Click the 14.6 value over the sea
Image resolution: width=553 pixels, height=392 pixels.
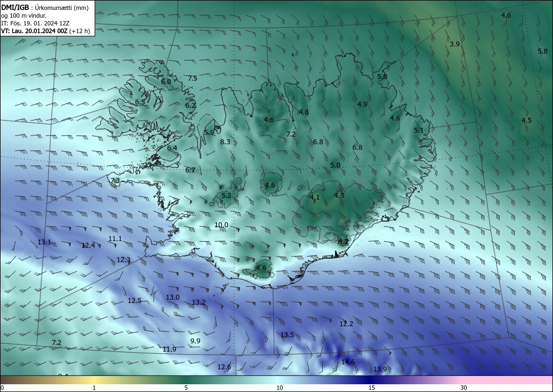click(x=348, y=362)
